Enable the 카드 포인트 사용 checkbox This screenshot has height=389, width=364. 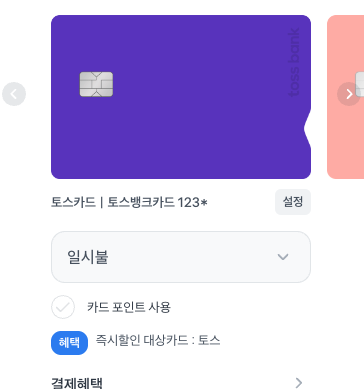tap(63, 307)
